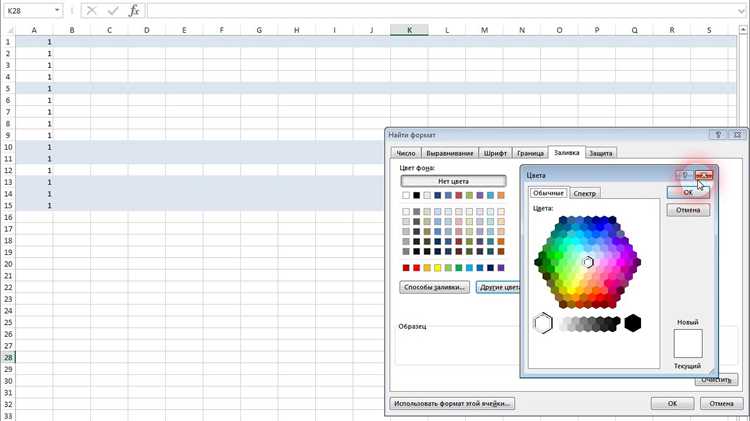Click OK in the Найти формат dialog
The height and width of the screenshot is (421, 750).
[672, 403]
